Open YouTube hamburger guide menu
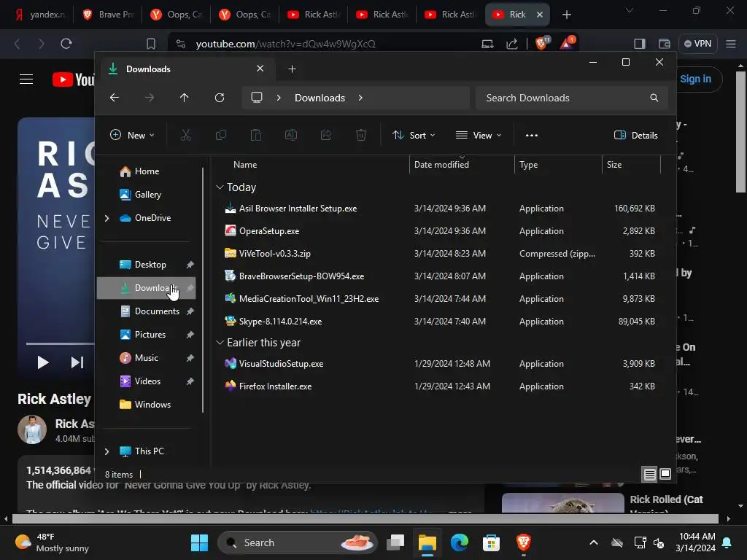Screen dimensions: 747x560 click(x=26, y=79)
